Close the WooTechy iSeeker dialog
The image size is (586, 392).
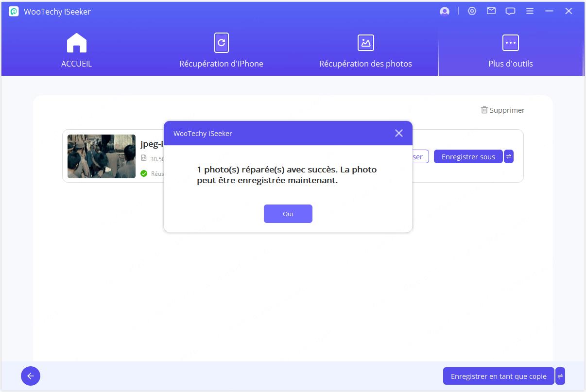[399, 133]
